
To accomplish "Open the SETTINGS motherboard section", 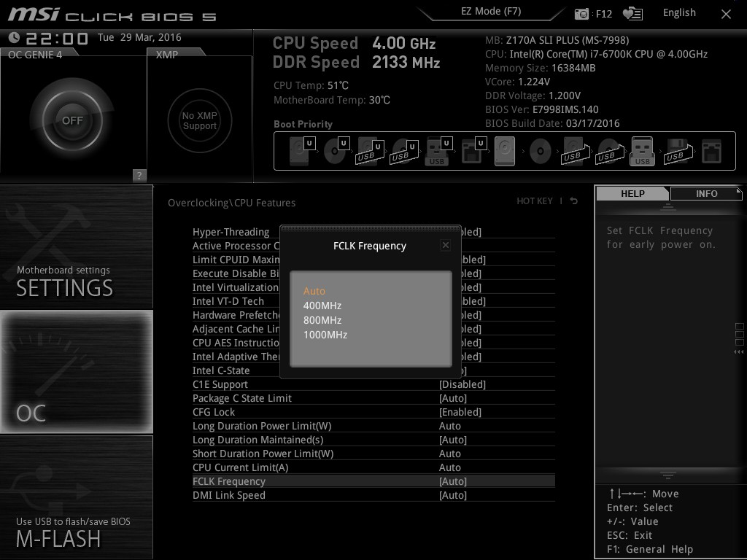I will (x=76, y=247).
